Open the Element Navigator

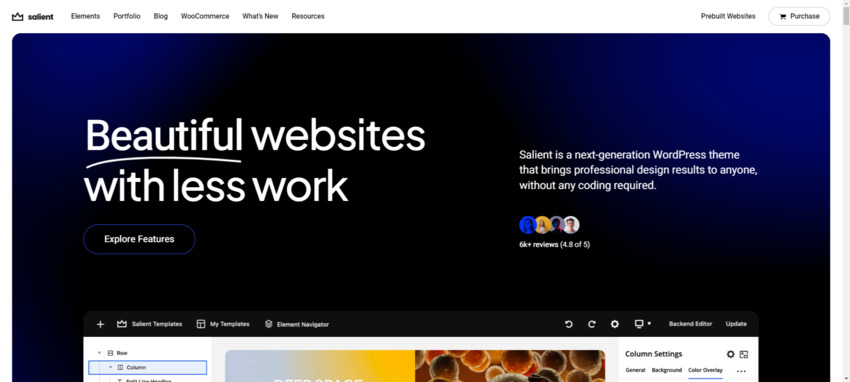(x=297, y=324)
